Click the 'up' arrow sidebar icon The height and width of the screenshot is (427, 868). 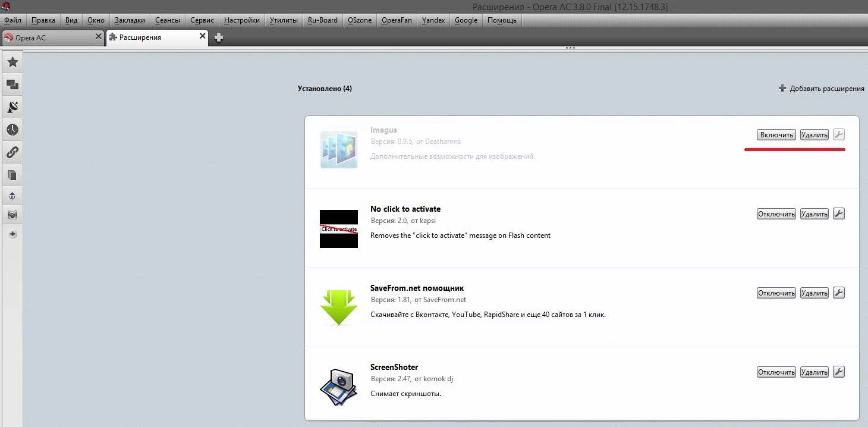click(x=12, y=196)
